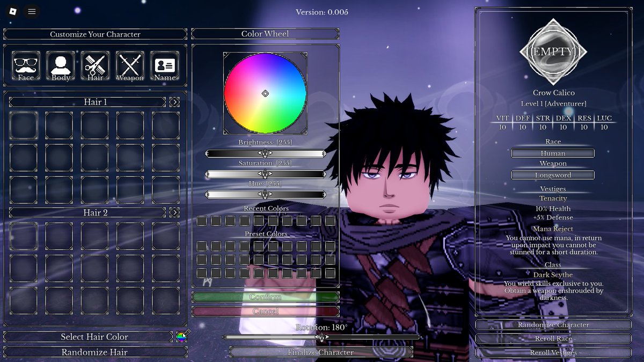
Task: Cancel the color selection
Action: [265, 311]
